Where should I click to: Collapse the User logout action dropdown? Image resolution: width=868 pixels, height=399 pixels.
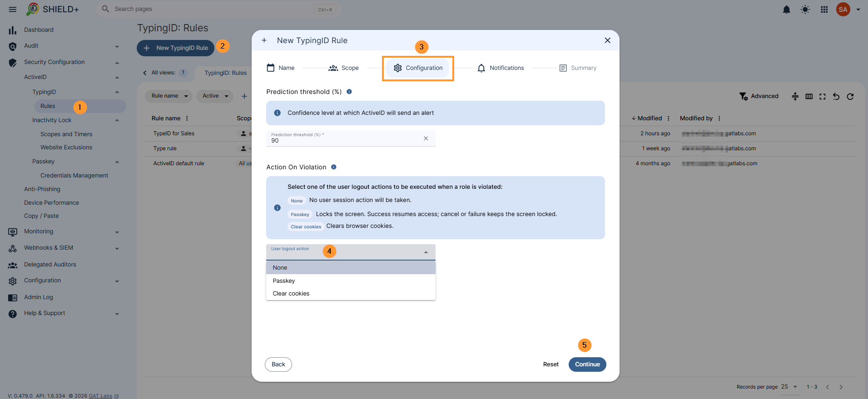(x=426, y=252)
